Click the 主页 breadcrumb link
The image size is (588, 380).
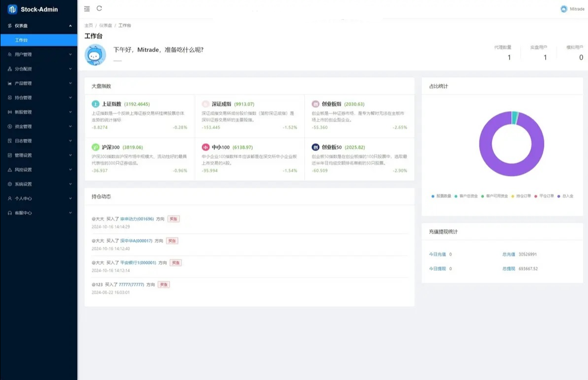point(90,25)
